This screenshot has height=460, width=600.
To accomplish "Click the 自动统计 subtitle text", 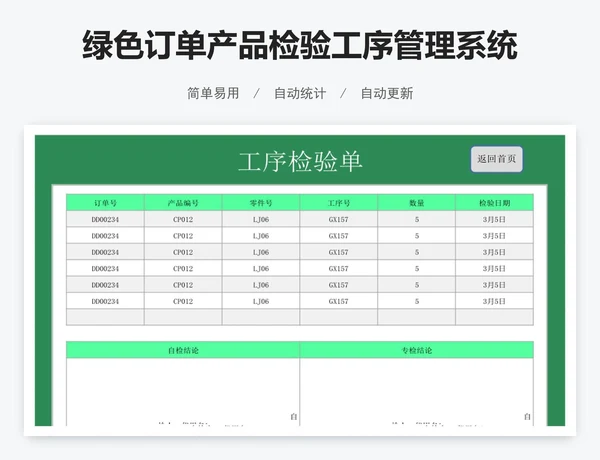I will point(300,93).
